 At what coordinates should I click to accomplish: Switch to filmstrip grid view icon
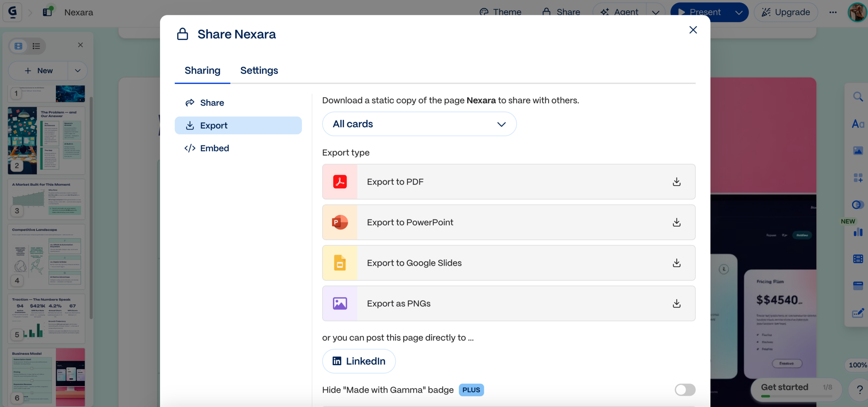19,46
